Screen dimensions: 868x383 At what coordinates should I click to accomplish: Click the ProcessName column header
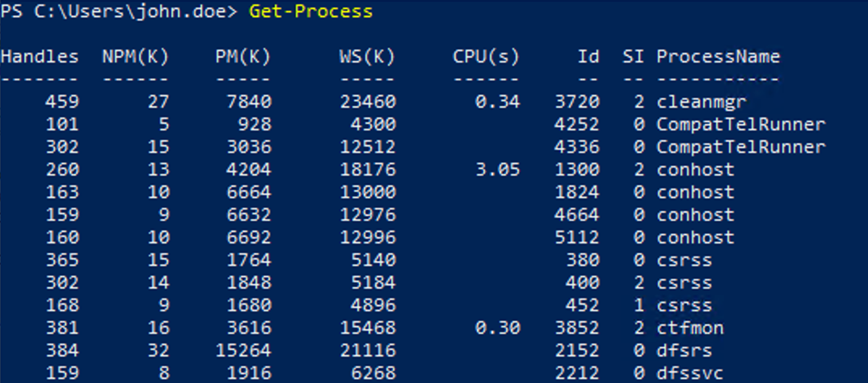pyautogui.click(x=718, y=56)
